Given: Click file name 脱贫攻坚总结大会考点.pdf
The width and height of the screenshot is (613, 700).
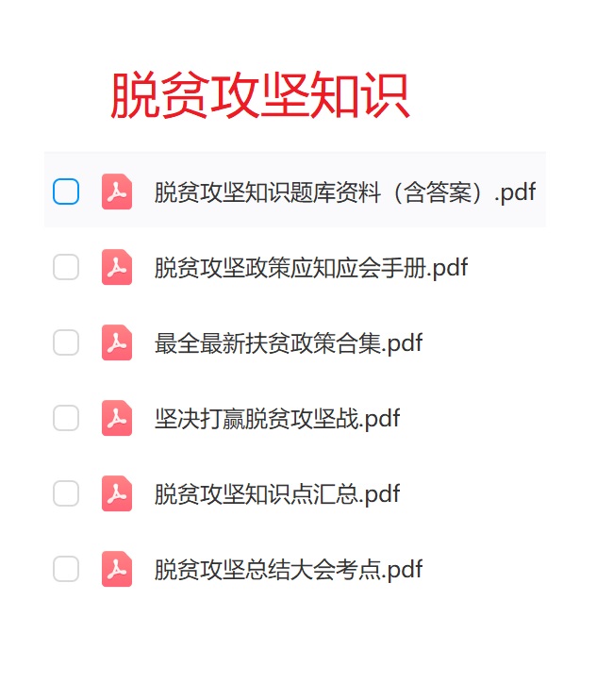Looking at the screenshot, I should point(289,570).
